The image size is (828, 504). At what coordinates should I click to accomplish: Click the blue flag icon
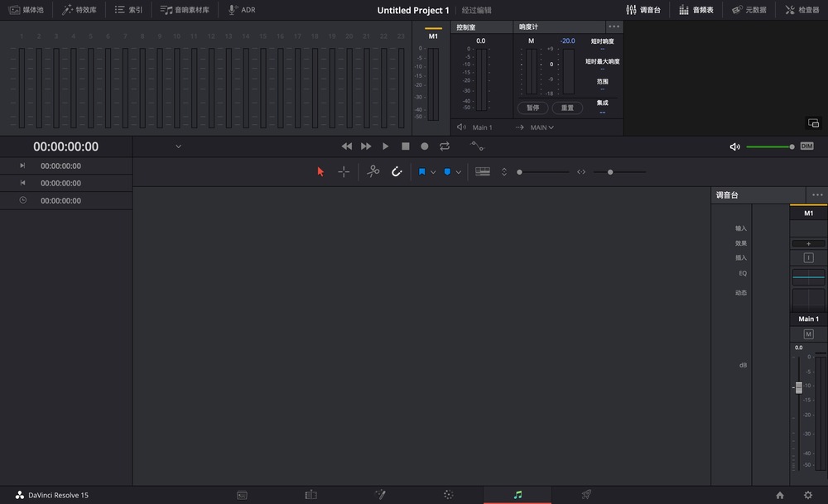(x=422, y=171)
